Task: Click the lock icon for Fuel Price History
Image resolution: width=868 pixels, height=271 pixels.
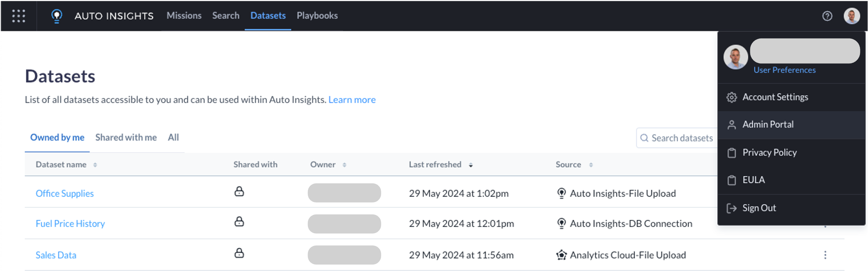Action: pos(239,221)
